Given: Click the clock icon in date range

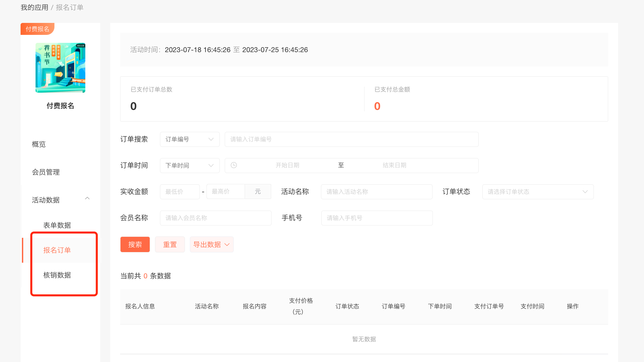Looking at the screenshot, I should tap(234, 165).
